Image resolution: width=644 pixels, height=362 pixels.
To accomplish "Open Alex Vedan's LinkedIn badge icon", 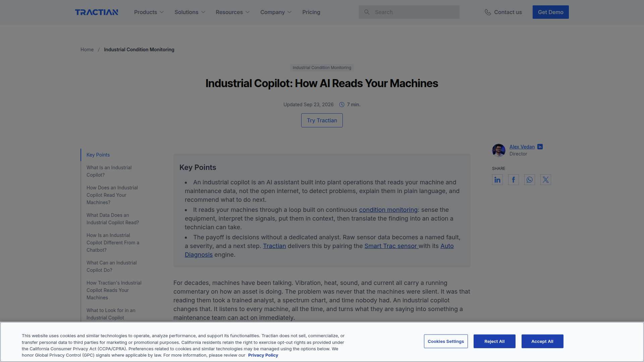I will coord(540,147).
